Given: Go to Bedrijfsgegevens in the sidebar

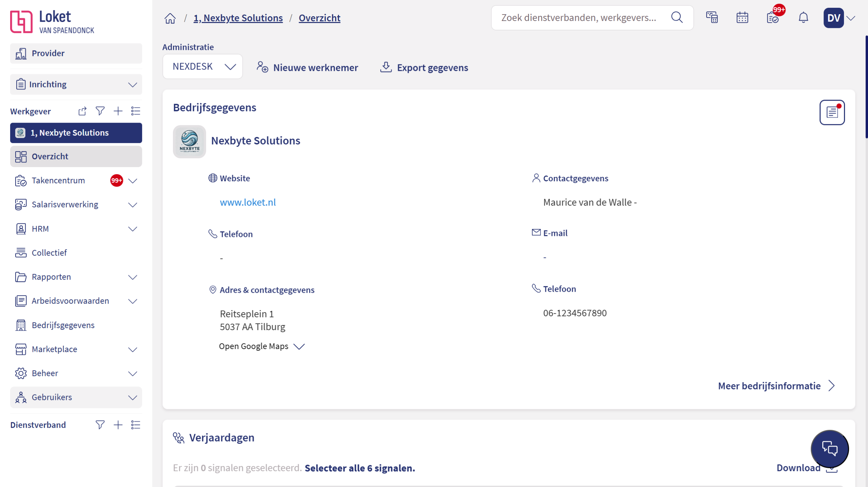Looking at the screenshot, I should (63, 325).
